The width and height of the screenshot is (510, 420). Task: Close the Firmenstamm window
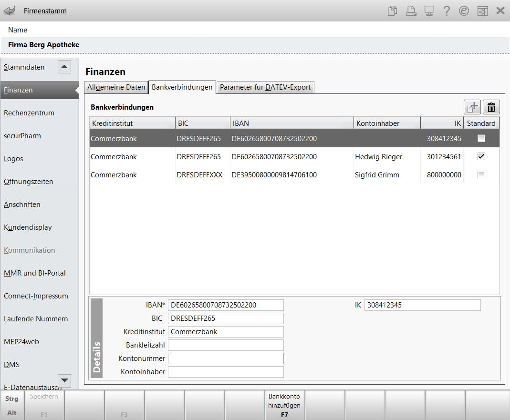500,11
